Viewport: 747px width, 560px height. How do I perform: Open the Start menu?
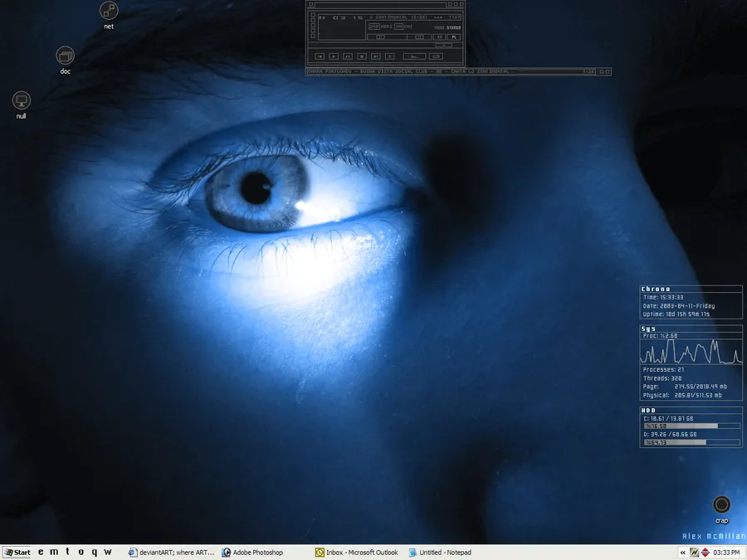pyautogui.click(x=17, y=553)
